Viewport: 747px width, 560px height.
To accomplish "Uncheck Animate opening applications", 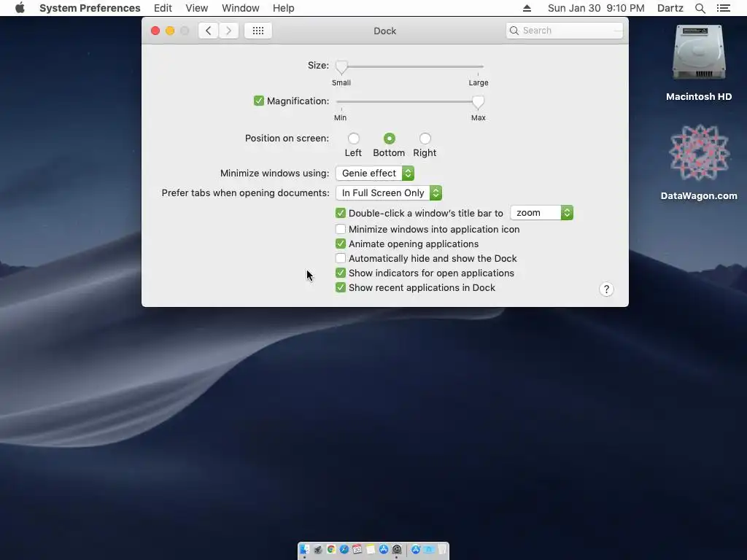I will point(340,244).
